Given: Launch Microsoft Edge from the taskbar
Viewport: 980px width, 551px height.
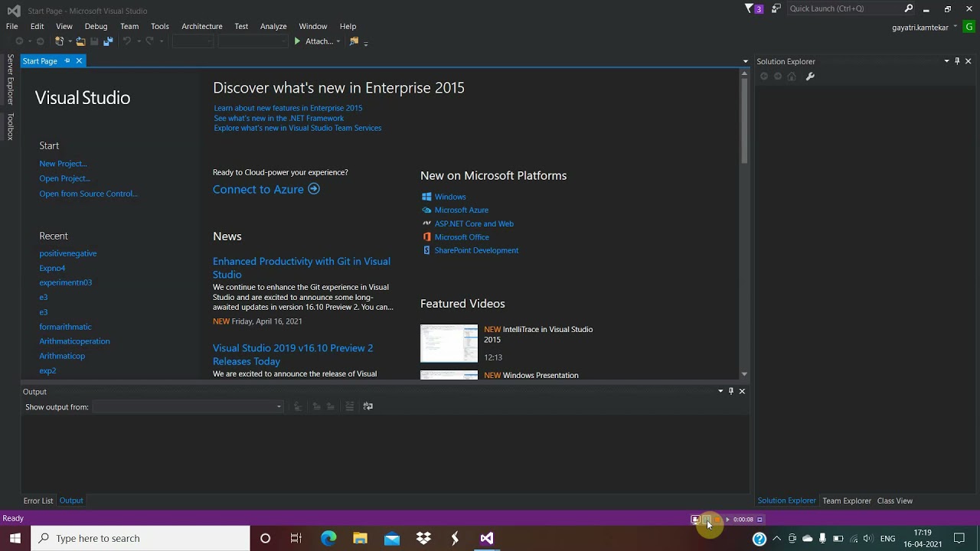Looking at the screenshot, I should click(328, 538).
